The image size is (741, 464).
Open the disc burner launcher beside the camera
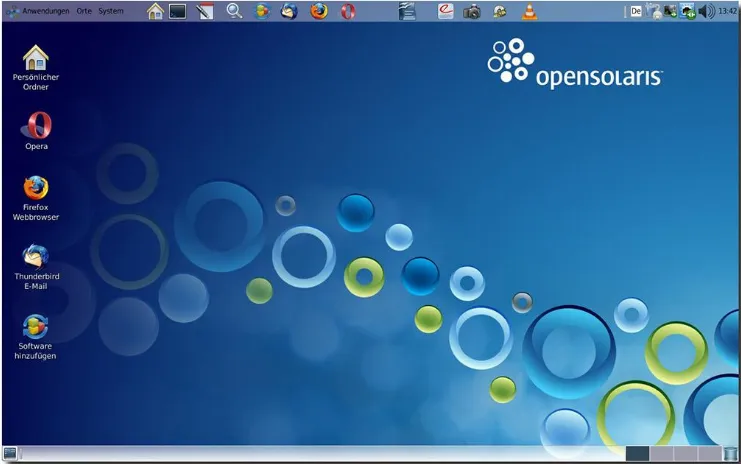click(x=500, y=11)
